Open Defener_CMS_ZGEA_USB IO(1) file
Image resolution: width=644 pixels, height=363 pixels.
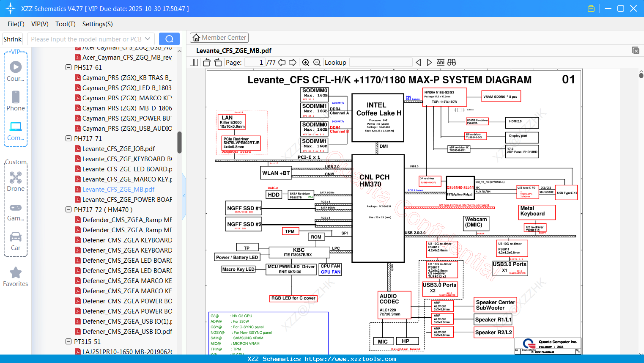pos(127,321)
